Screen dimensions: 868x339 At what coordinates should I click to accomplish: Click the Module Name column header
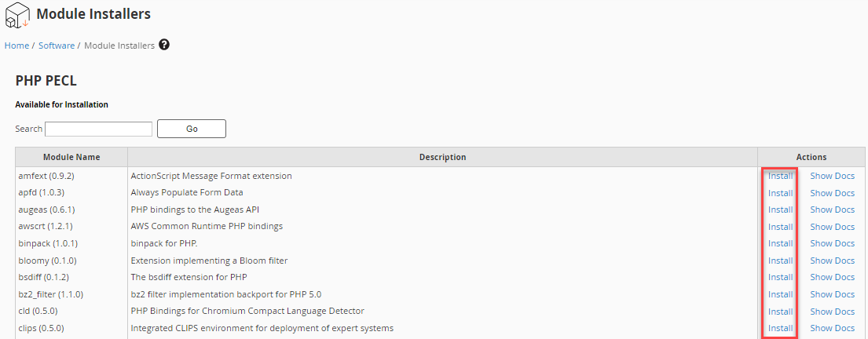click(x=71, y=157)
